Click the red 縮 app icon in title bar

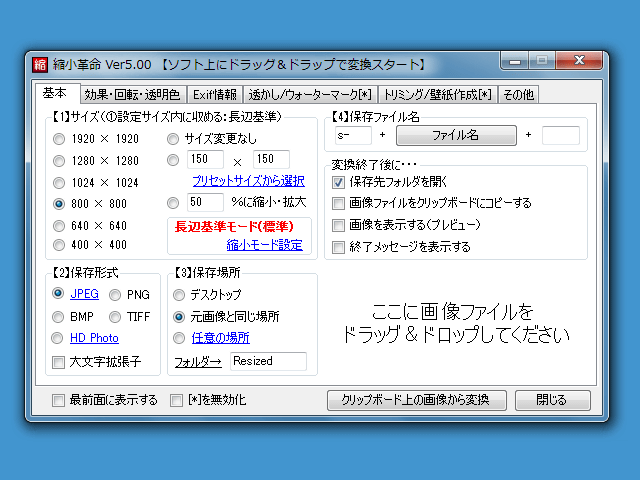click(x=40, y=64)
